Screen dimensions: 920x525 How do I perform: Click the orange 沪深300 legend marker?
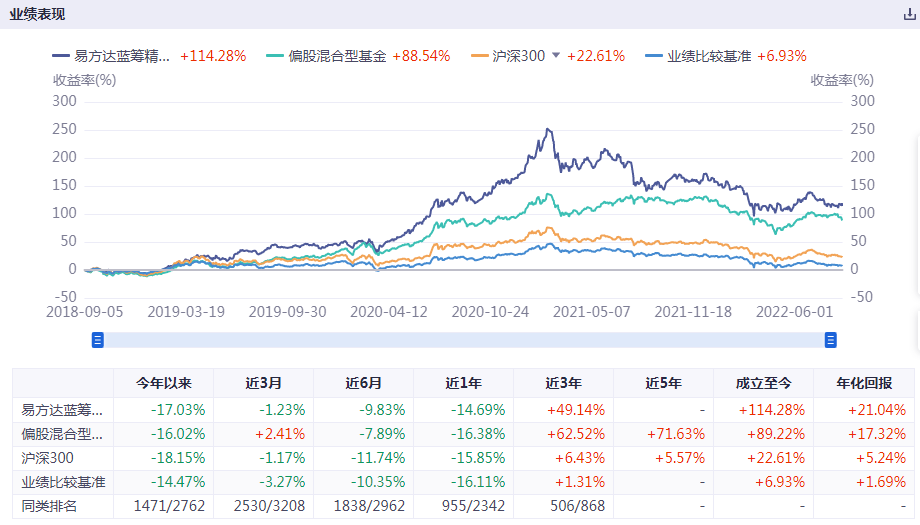click(479, 56)
